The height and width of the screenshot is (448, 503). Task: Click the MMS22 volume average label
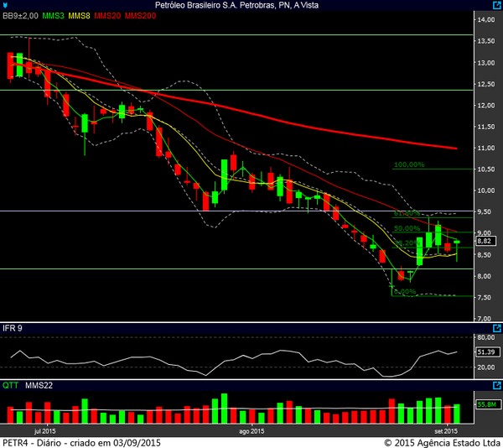[39, 385]
